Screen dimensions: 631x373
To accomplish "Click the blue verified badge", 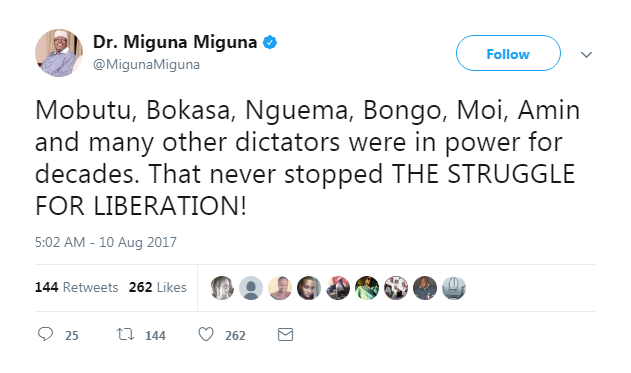I will [x=270, y=42].
